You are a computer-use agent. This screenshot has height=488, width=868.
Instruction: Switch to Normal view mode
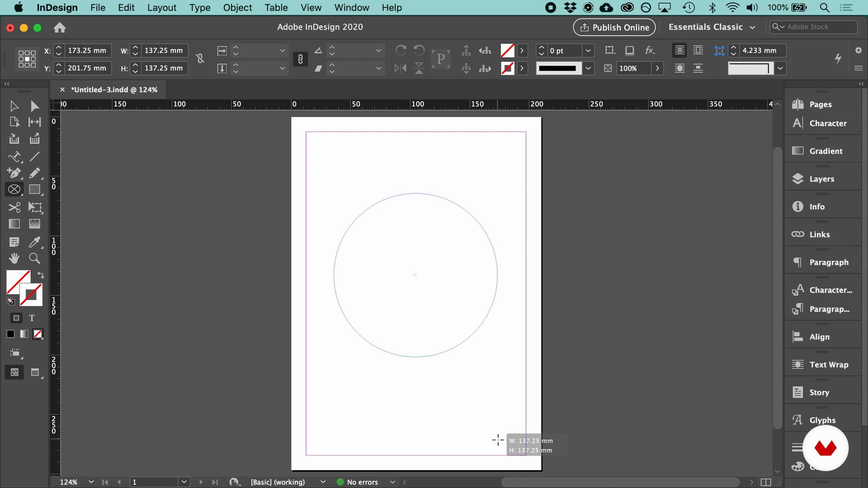point(14,372)
